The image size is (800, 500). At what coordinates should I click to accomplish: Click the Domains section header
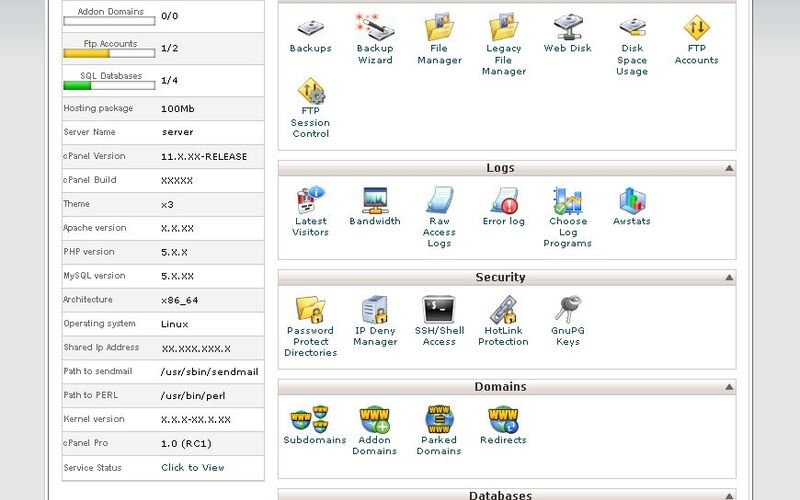pyautogui.click(x=507, y=386)
